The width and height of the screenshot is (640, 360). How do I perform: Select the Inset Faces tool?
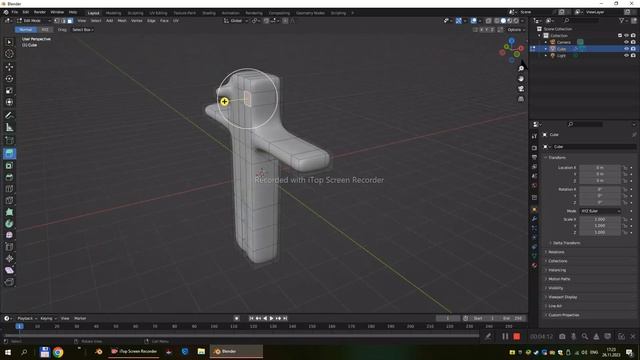[9, 165]
